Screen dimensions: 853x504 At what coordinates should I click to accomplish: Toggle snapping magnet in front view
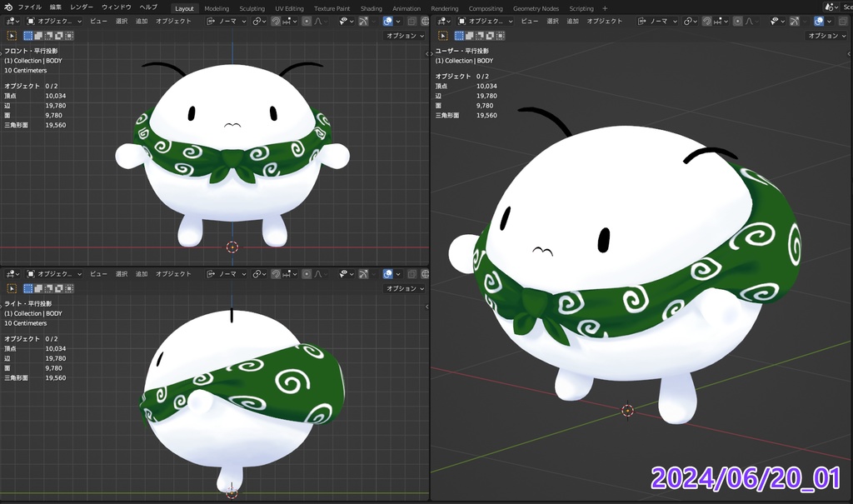(x=276, y=21)
